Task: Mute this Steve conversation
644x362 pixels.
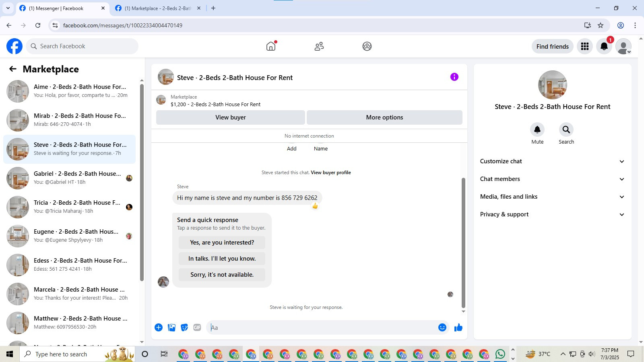Action: click(537, 130)
